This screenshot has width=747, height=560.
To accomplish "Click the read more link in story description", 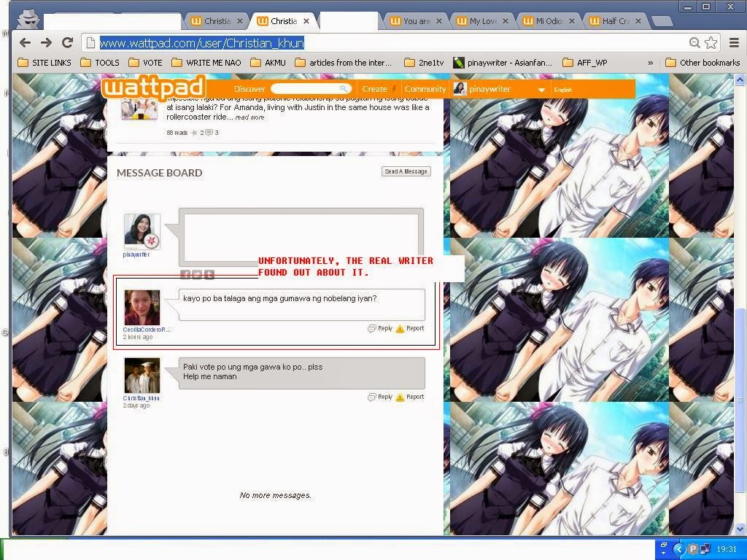I will pos(249,117).
